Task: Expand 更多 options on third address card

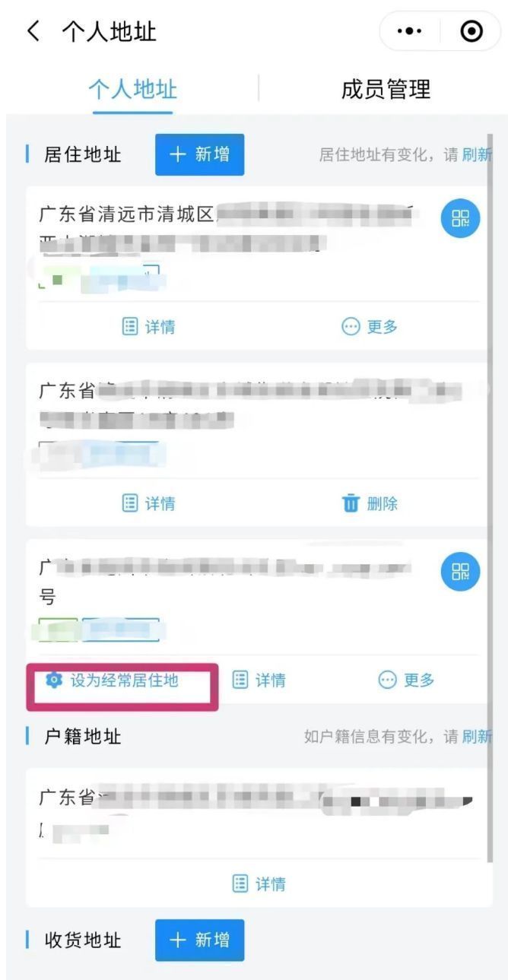Action: [407, 680]
